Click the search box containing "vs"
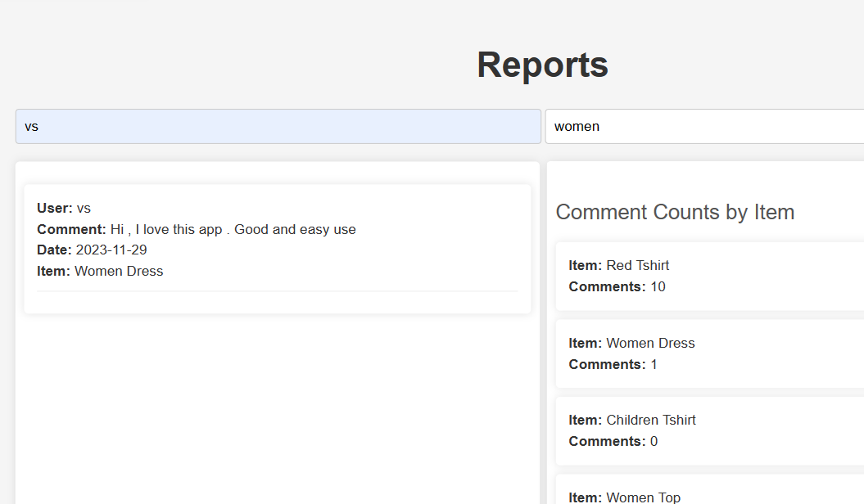 coord(278,126)
